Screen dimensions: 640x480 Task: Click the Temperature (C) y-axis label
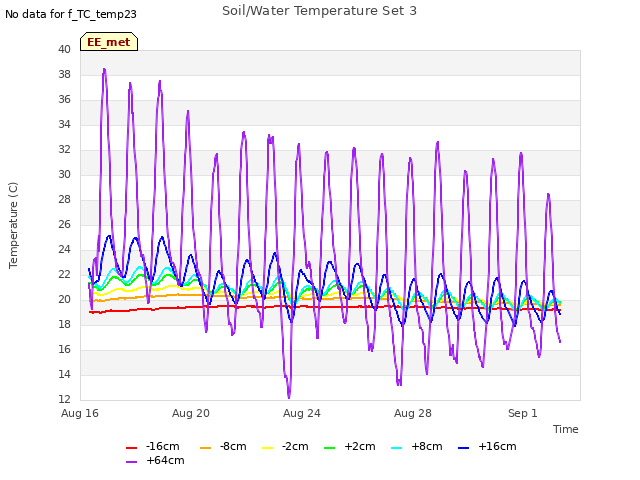(x=13, y=225)
